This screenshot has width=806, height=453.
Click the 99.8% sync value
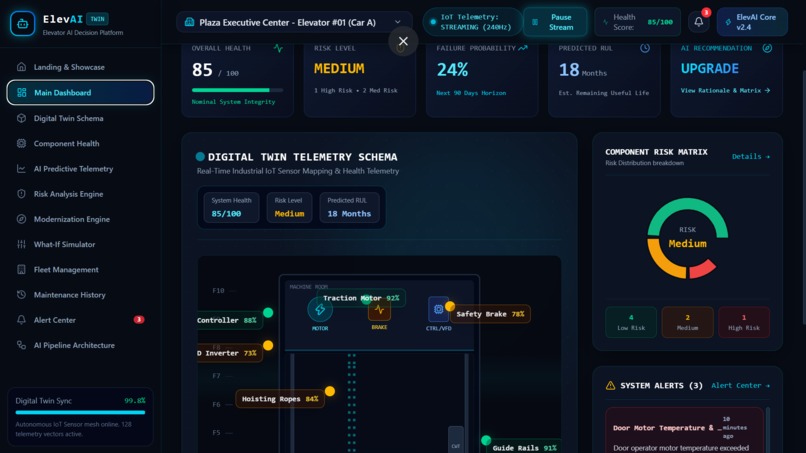(x=135, y=401)
